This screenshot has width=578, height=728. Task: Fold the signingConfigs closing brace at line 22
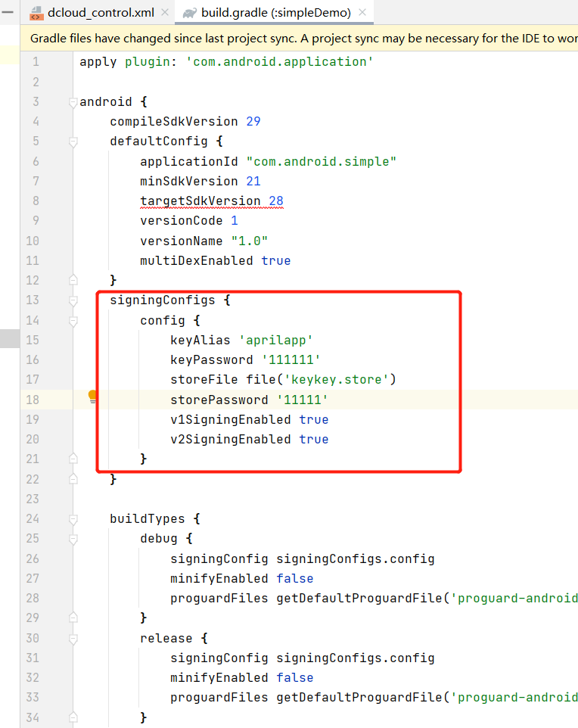pos(73,479)
